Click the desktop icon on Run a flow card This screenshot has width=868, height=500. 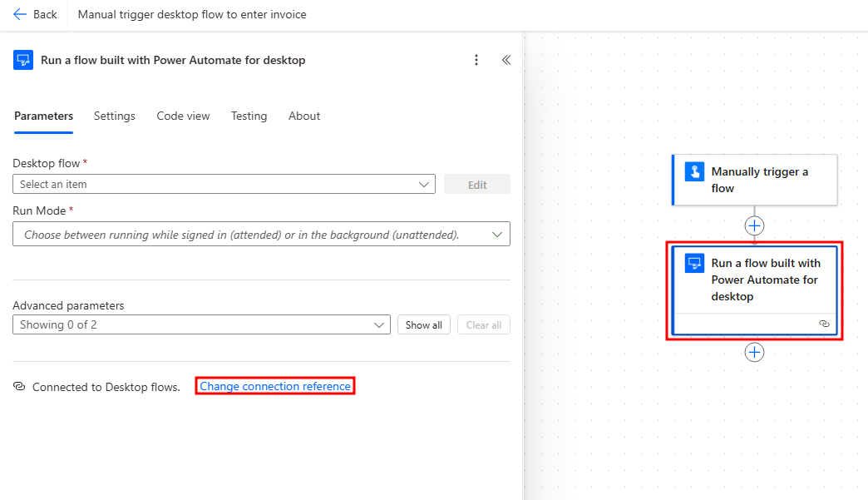coord(694,263)
